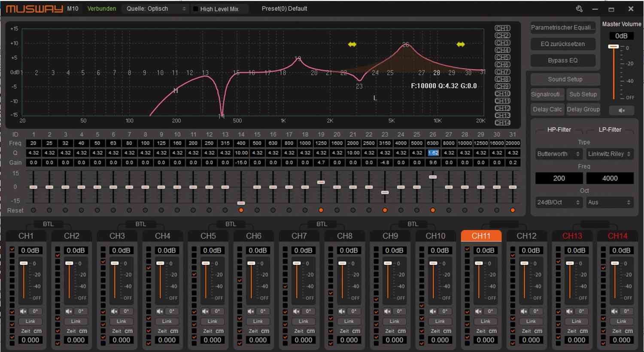Reset EQ band 14 using its orange dot
This screenshot has width=644, height=352.
pos(241,210)
